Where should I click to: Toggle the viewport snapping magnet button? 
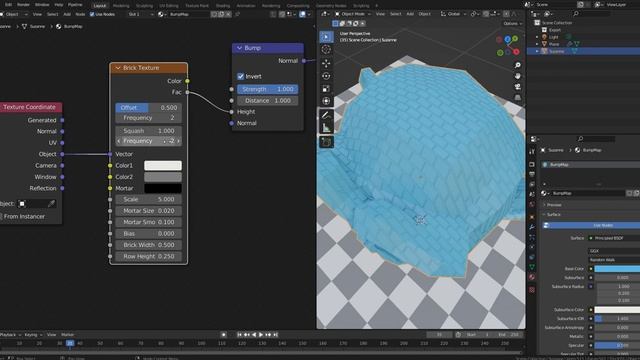(x=486, y=14)
